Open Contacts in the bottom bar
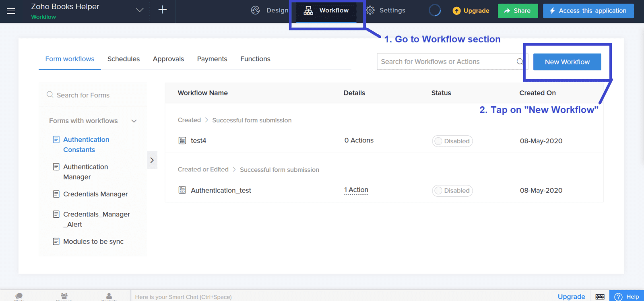 (109, 297)
